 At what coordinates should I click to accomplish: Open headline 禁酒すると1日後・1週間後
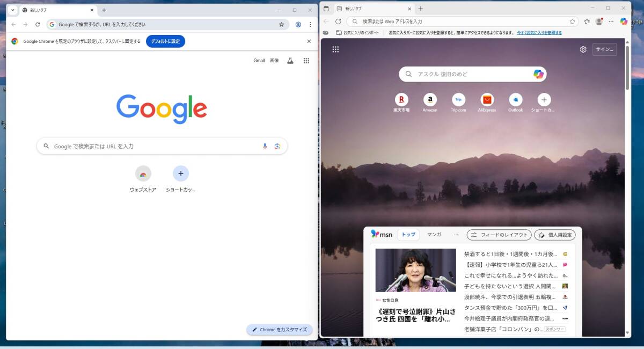[x=511, y=254]
